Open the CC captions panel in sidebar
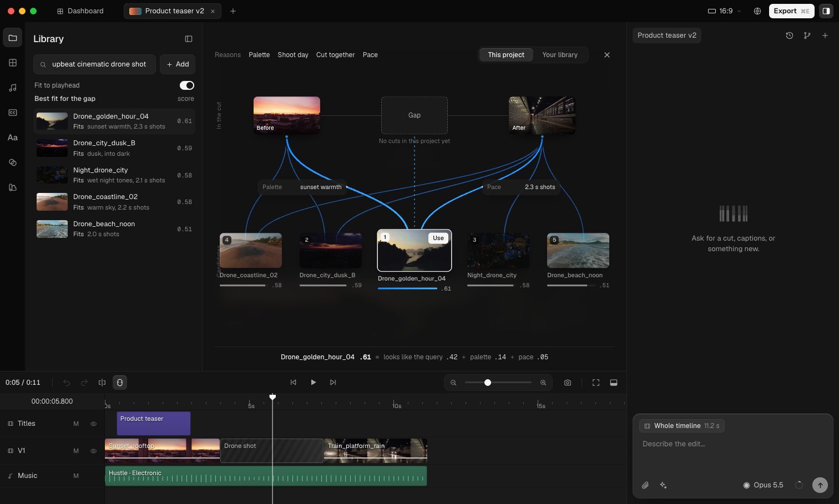839x504 pixels. click(x=13, y=113)
